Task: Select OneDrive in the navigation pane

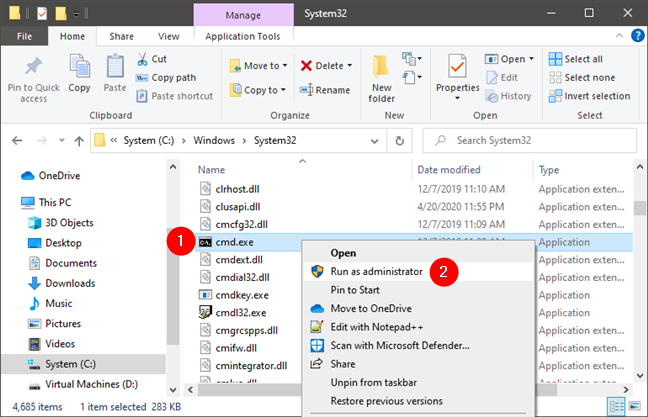Action: coord(51,176)
